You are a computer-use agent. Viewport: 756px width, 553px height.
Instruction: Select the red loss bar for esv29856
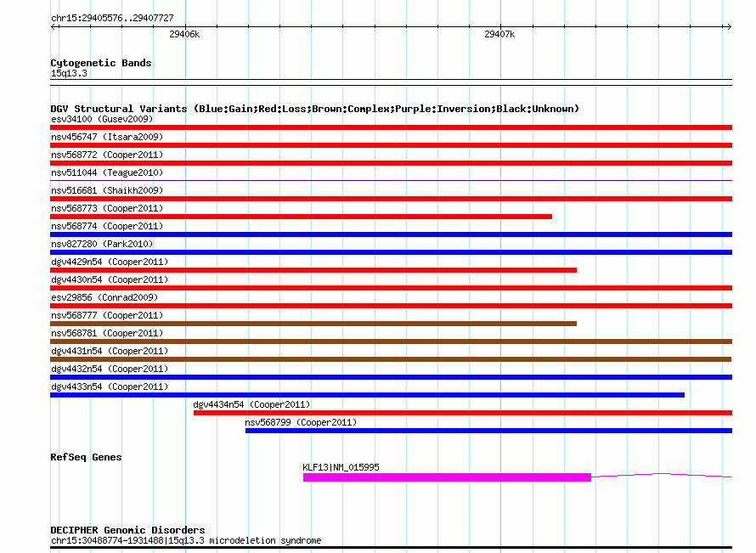pos(391,306)
